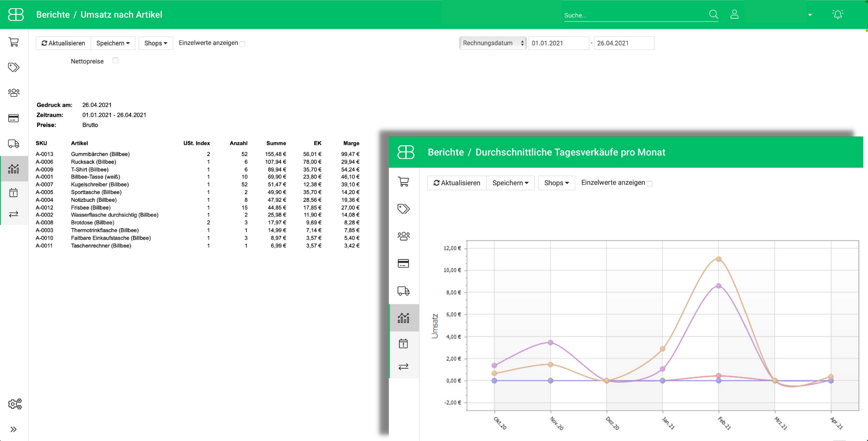Toggle the Nettopreise checkbox

tap(115, 61)
